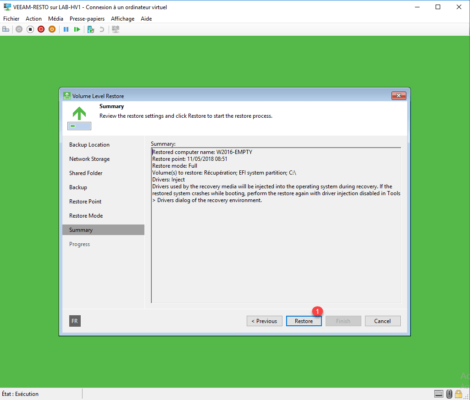
Task: Maximize the VM connection window
Action: [x=438, y=7]
